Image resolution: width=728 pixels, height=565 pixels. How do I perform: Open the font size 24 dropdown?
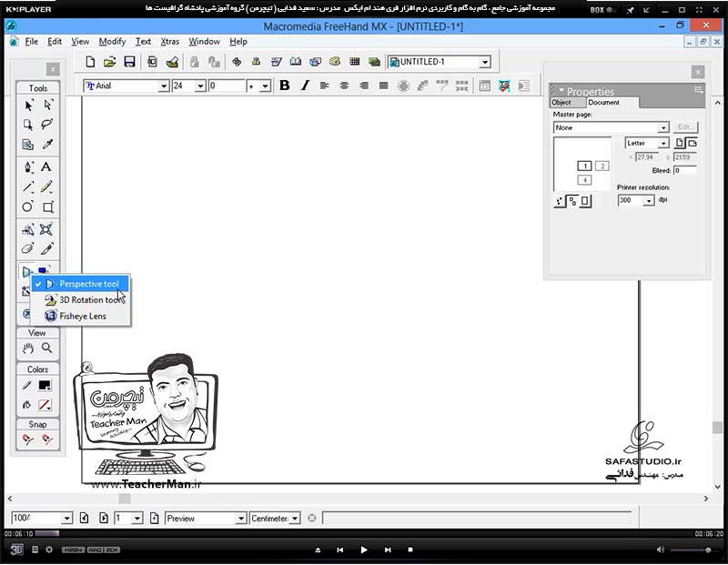pyautogui.click(x=200, y=86)
